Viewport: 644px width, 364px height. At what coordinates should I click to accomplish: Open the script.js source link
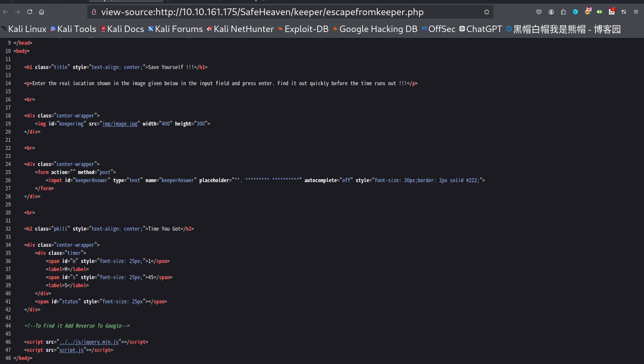[x=71, y=350]
